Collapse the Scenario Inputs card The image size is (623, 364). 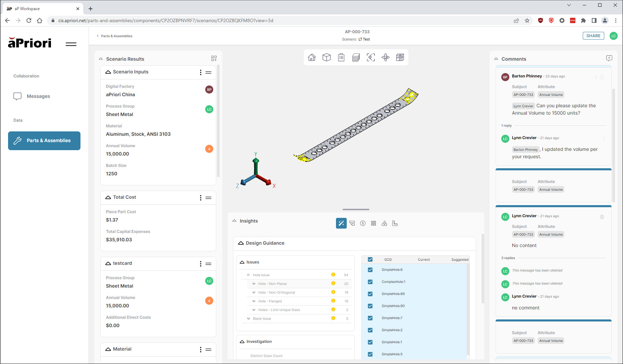(x=108, y=72)
